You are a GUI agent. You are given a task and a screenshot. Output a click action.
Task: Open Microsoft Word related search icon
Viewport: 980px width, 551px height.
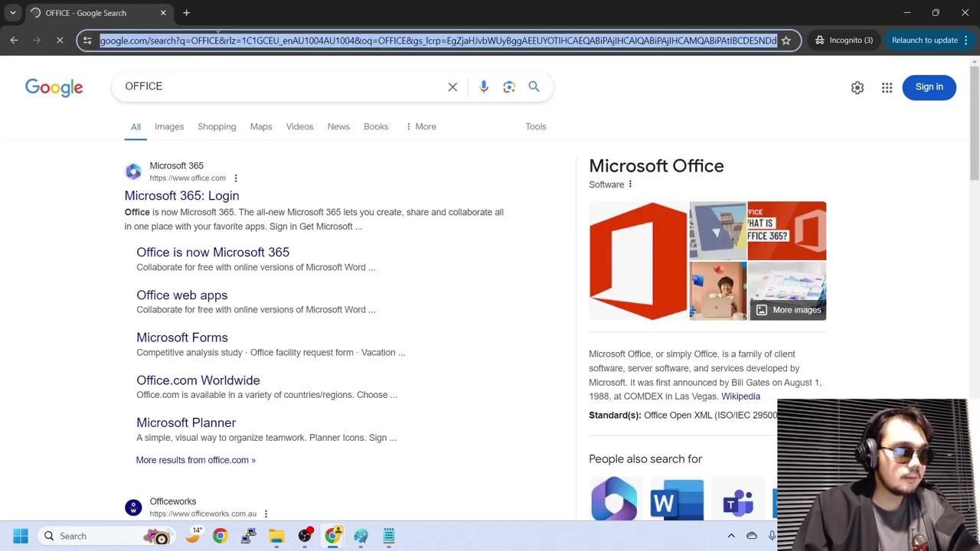point(677,499)
